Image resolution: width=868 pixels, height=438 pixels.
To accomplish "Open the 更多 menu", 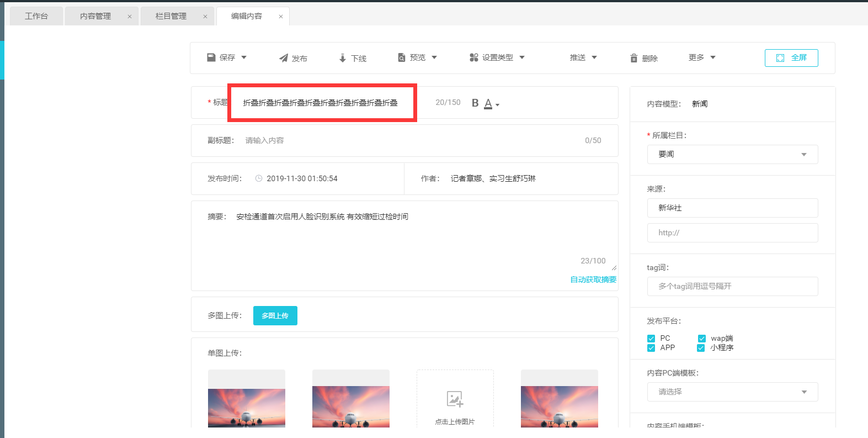I will click(702, 57).
